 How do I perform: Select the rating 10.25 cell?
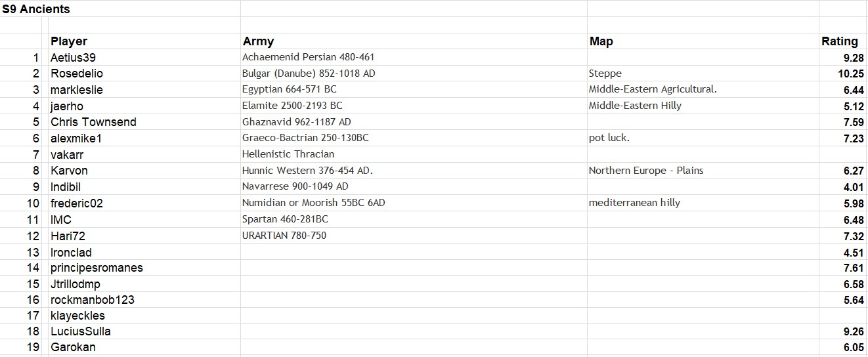click(x=843, y=73)
